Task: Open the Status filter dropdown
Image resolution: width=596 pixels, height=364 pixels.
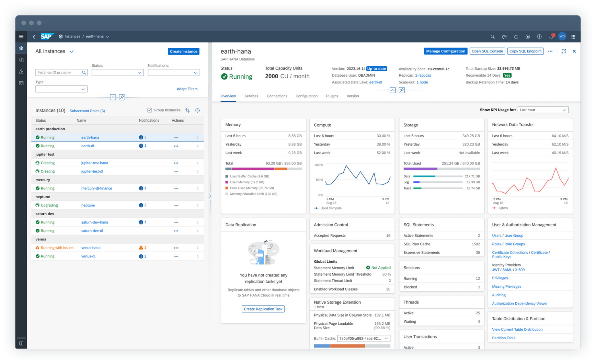Action: [117, 73]
